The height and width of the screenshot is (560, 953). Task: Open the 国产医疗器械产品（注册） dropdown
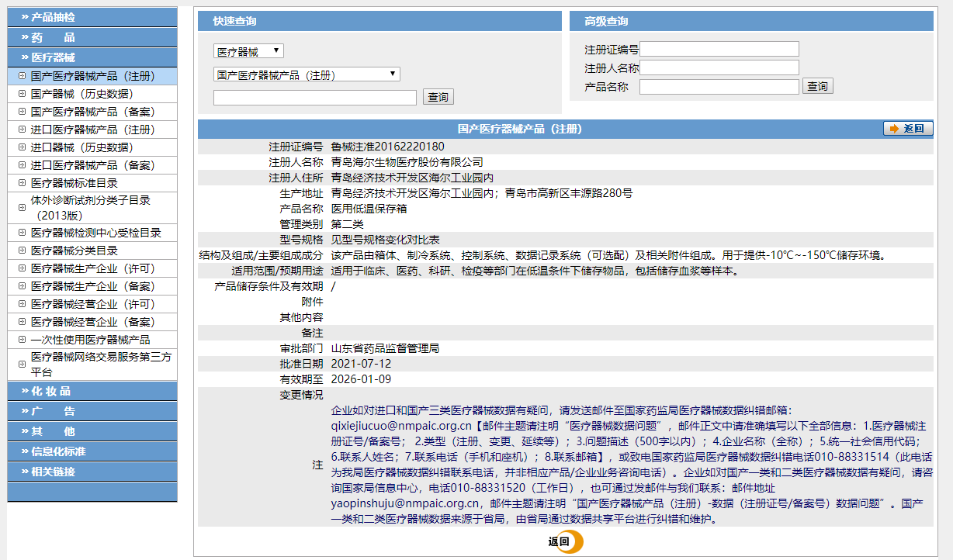coord(307,74)
